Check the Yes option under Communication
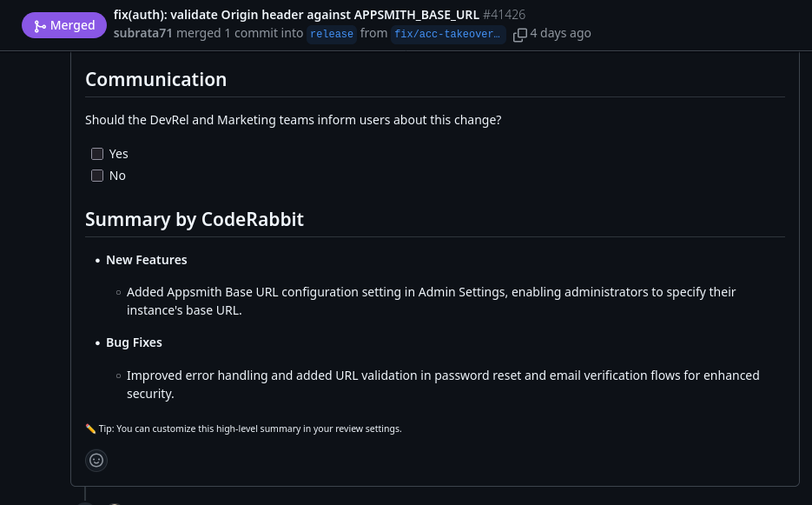The height and width of the screenshot is (505, 812). [x=97, y=154]
